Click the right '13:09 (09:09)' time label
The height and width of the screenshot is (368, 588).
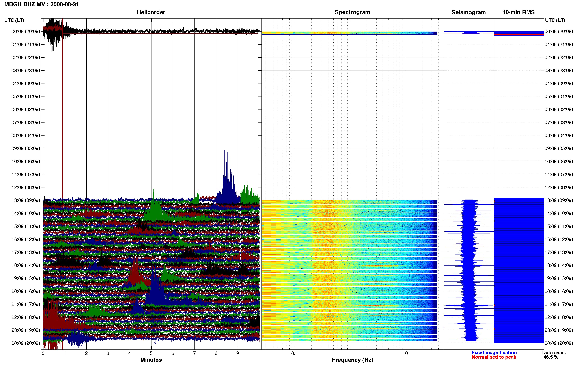pyautogui.click(x=559, y=200)
